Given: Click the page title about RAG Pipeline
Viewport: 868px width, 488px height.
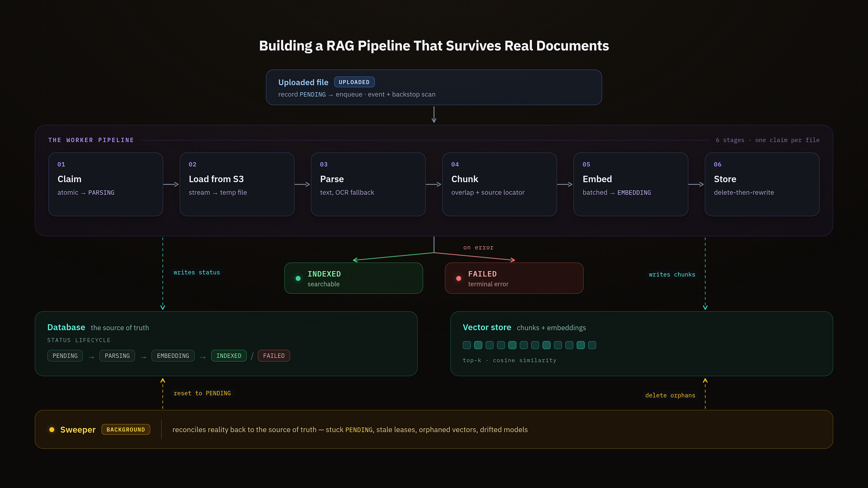Looking at the screenshot, I should [434, 46].
